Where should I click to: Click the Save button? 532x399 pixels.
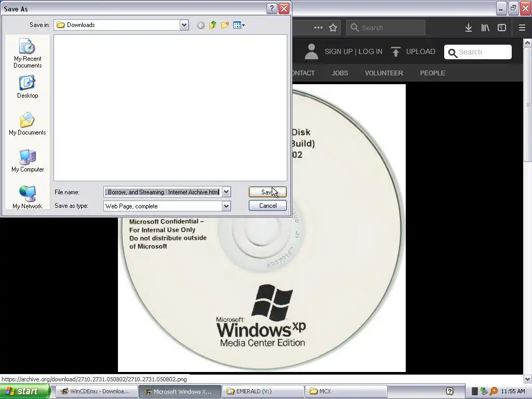coord(268,192)
